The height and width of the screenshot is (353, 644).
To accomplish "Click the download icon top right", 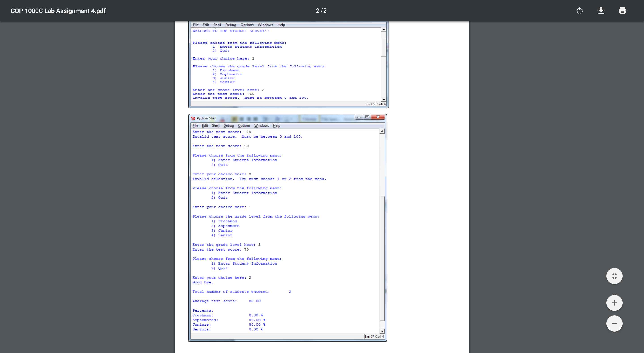I will pyautogui.click(x=602, y=11).
